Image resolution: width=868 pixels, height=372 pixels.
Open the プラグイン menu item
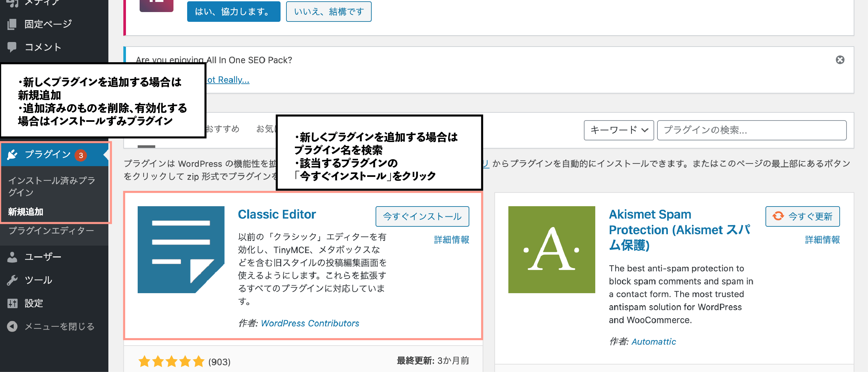(x=48, y=154)
